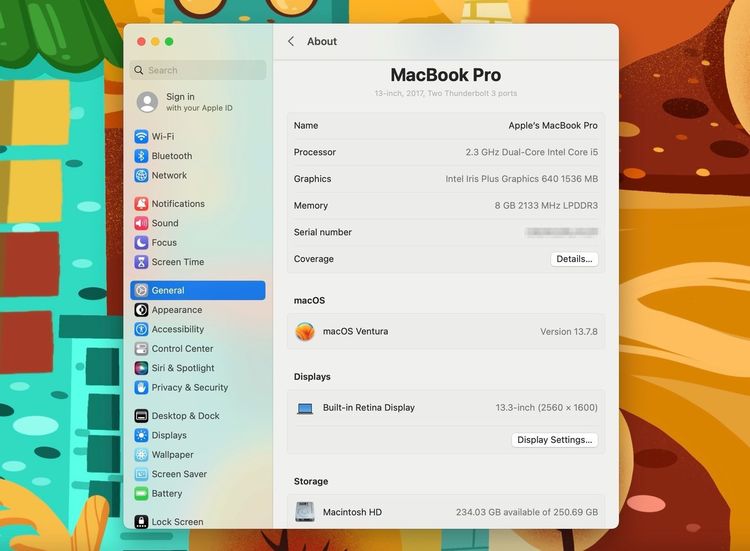This screenshot has height=551, width=750.
Task: Open the Sound speaker icon
Action: 141,223
